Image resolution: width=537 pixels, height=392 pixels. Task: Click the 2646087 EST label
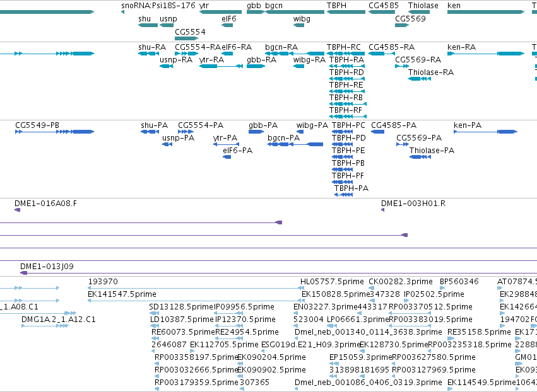coord(169,345)
